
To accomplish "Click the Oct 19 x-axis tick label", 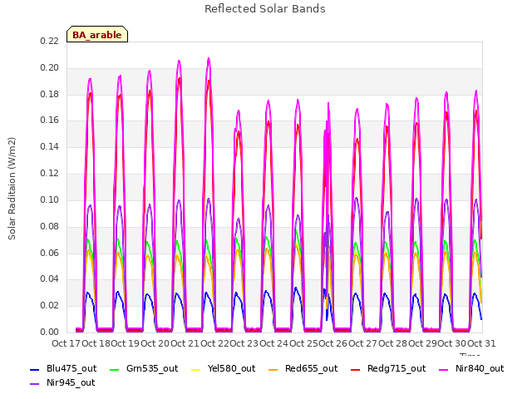I will (126, 343).
